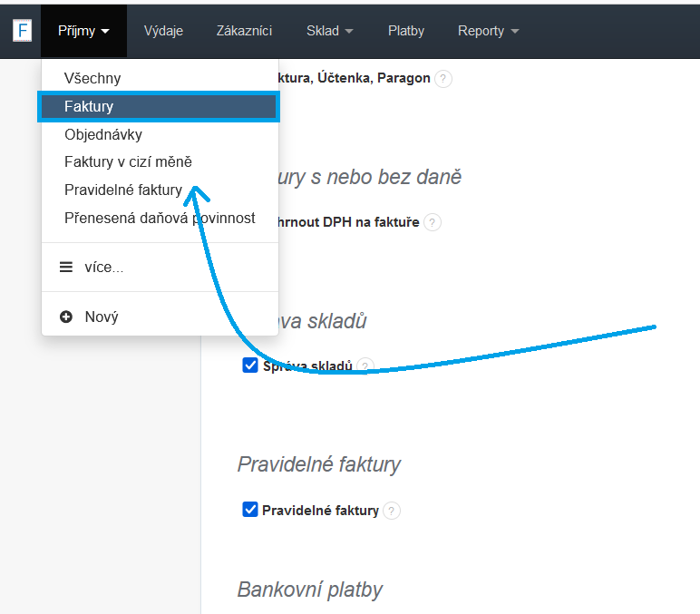Screen dimensions: 700x614
Task: Open the Zákazníci page
Action: [x=245, y=31]
